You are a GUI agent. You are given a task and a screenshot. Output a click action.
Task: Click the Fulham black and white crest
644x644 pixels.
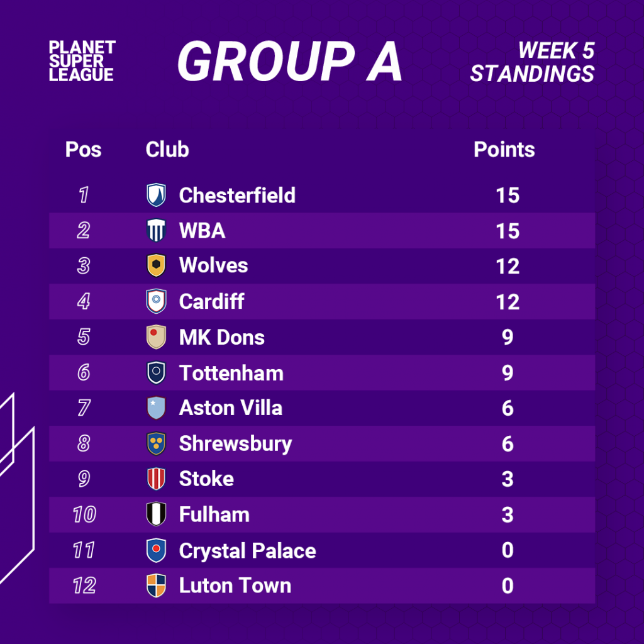click(x=156, y=514)
